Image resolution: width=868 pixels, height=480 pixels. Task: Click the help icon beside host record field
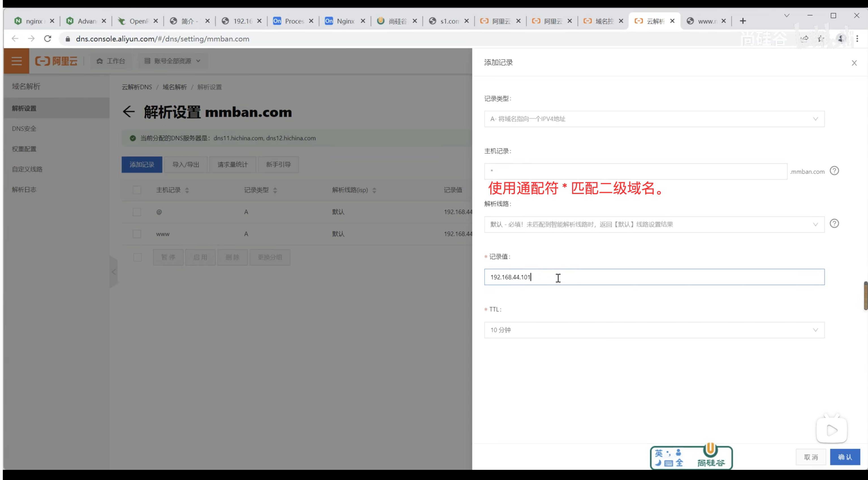click(834, 171)
